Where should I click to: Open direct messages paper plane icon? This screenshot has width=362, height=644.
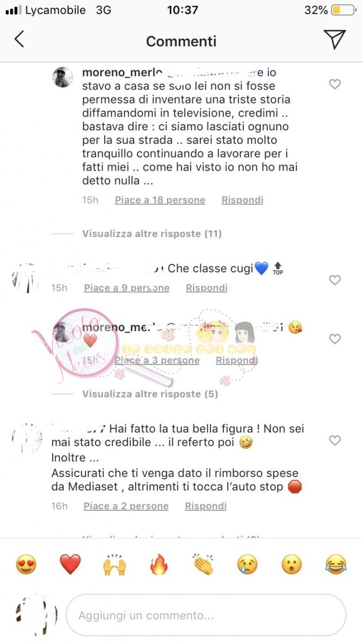tap(334, 39)
